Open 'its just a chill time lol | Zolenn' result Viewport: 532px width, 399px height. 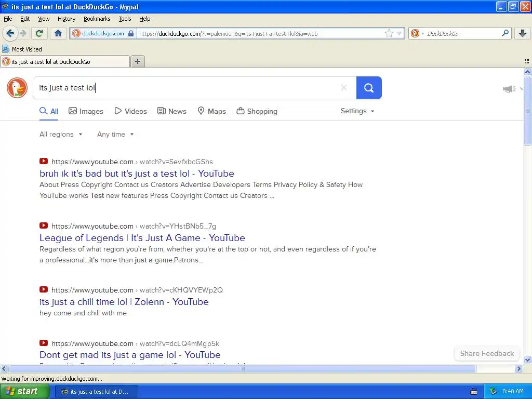coord(124,302)
